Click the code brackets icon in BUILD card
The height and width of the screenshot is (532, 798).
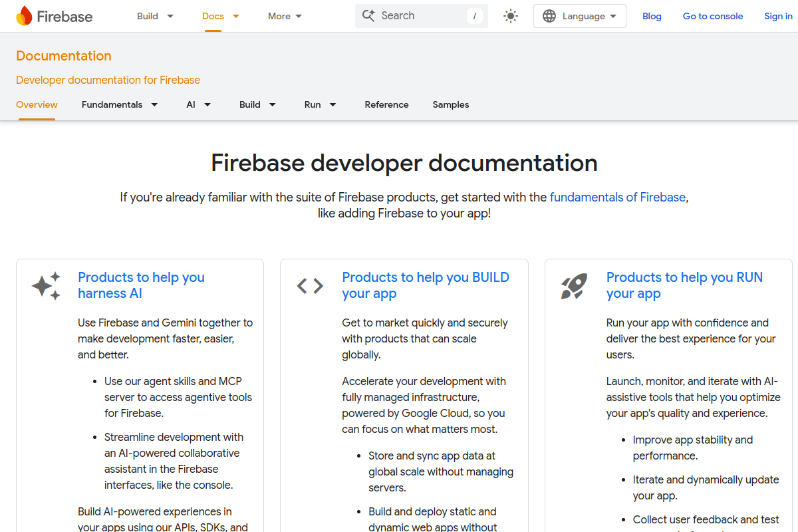point(310,286)
